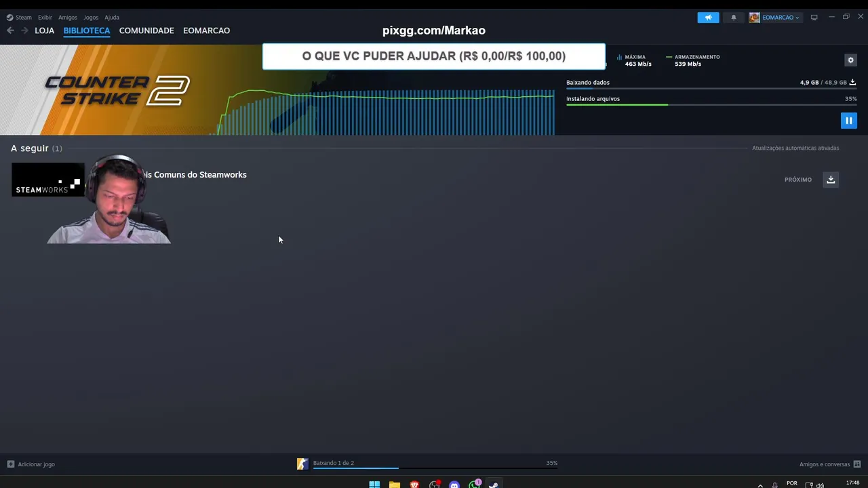
Task: Click the Steam logo icon at top left
Action: click(x=9, y=18)
